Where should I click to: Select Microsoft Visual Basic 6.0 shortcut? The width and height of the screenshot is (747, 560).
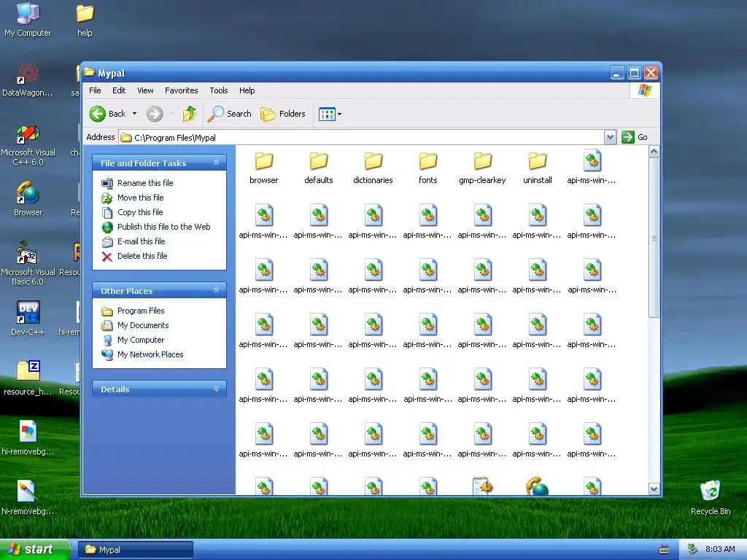pyautogui.click(x=28, y=264)
